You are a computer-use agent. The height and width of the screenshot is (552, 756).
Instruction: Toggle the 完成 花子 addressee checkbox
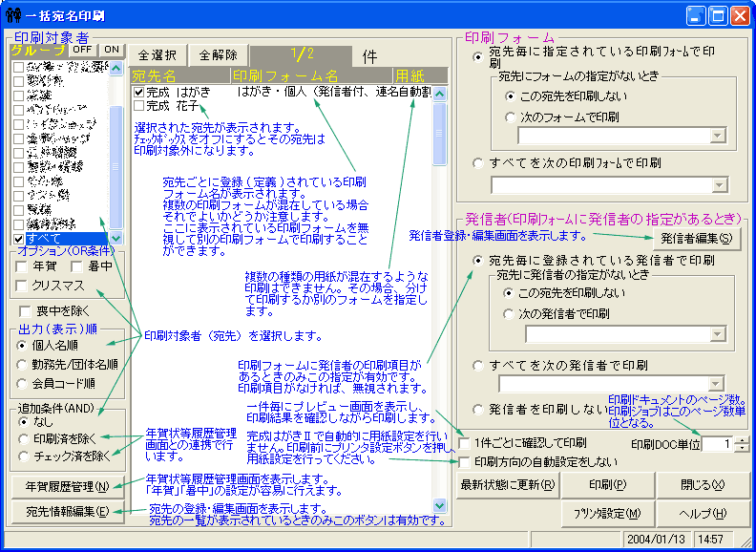(x=139, y=106)
